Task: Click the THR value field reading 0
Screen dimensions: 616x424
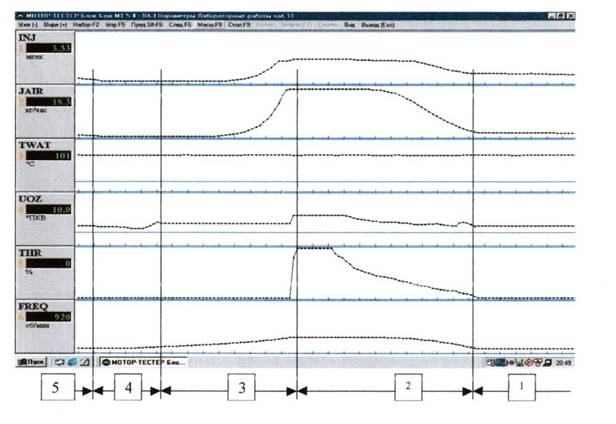Action: tap(49, 263)
